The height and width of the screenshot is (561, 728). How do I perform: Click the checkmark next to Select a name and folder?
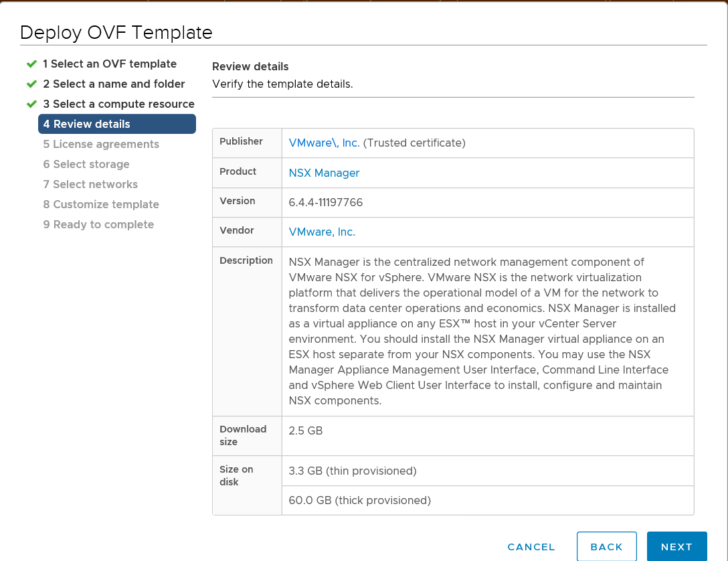31,84
